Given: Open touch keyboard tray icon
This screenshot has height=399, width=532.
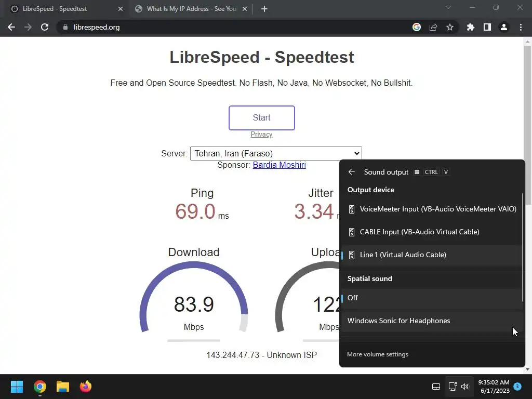Looking at the screenshot, I should click(436, 387).
